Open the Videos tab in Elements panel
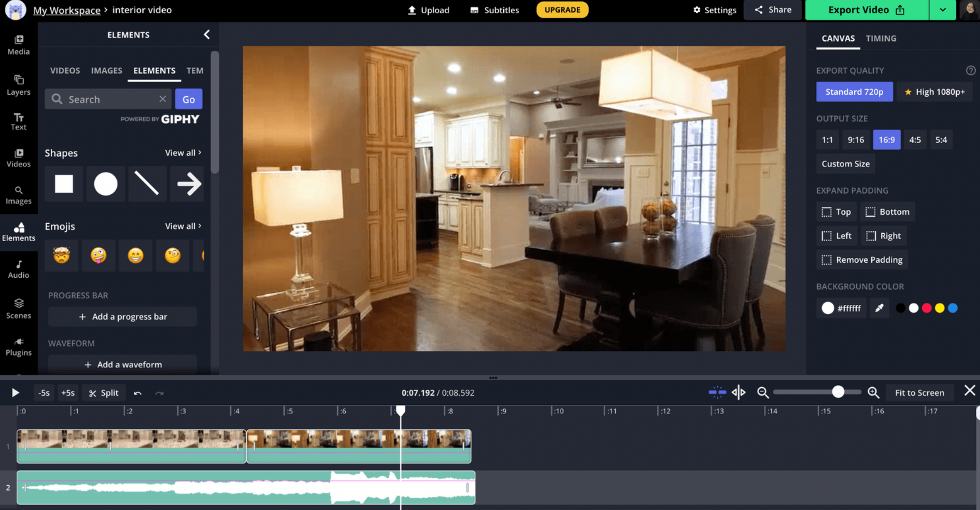This screenshot has height=510, width=980. click(x=65, y=71)
